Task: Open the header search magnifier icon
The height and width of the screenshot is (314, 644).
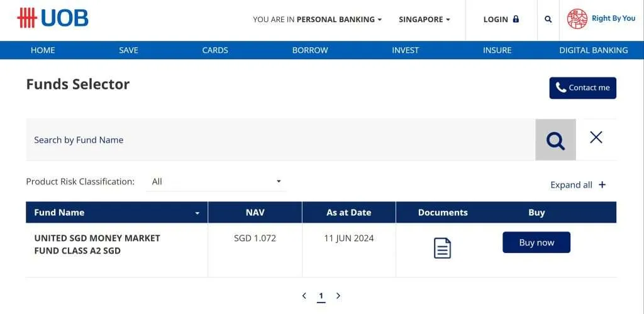Action: tap(548, 20)
